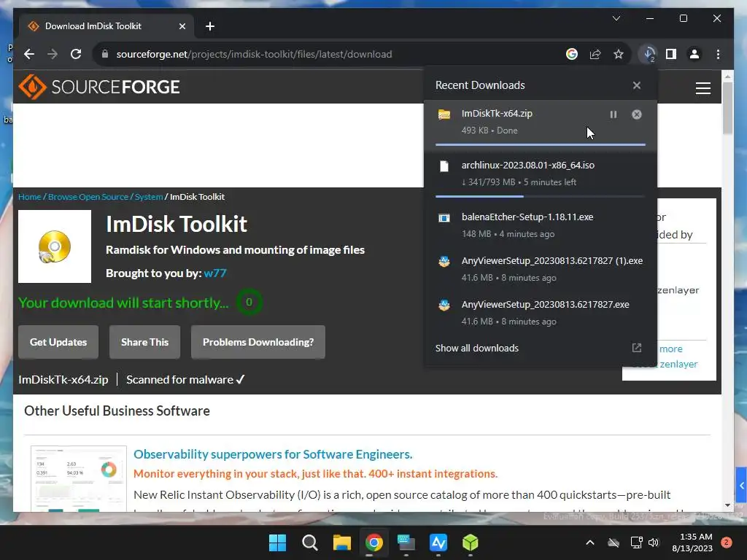Open balenaEtcher-Setup-1.18.11.exe download entry
The height and width of the screenshot is (560, 747).
(541, 225)
